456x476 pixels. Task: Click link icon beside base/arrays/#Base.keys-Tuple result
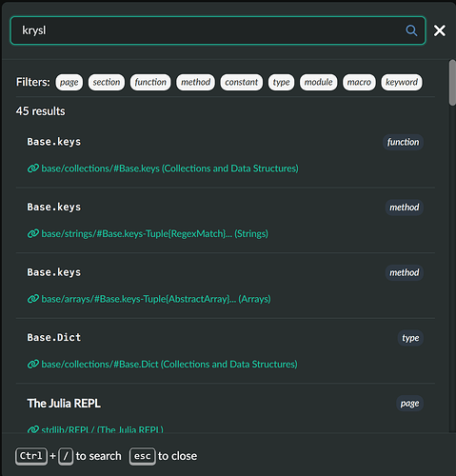[33, 299]
